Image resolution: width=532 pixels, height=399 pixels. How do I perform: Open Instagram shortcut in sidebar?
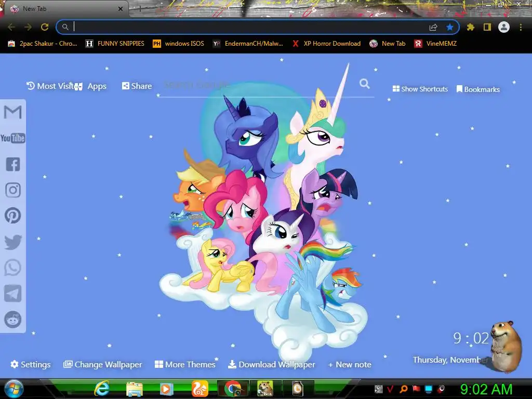(x=13, y=190)
